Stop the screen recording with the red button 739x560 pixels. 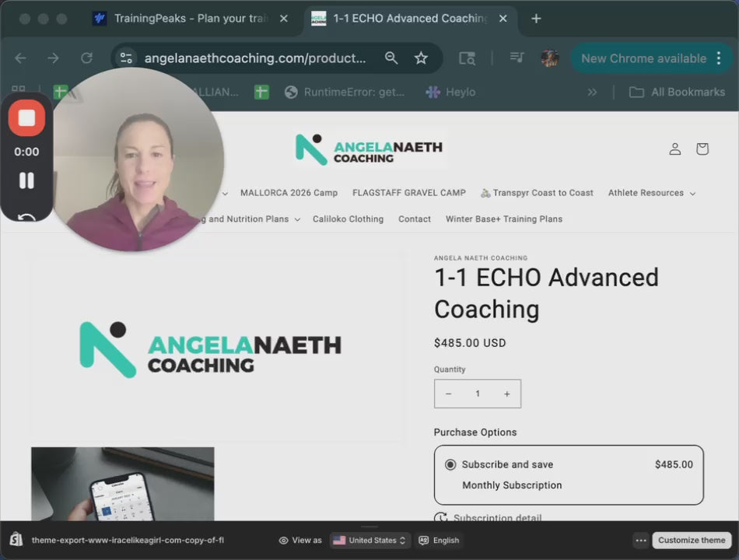coord(26,118)
